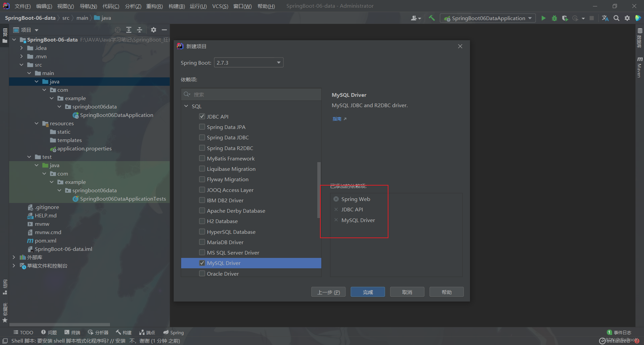This screenshot has height=345, width=644.
Task: Select opened file target icon in project panel
Action: (118, 30)
